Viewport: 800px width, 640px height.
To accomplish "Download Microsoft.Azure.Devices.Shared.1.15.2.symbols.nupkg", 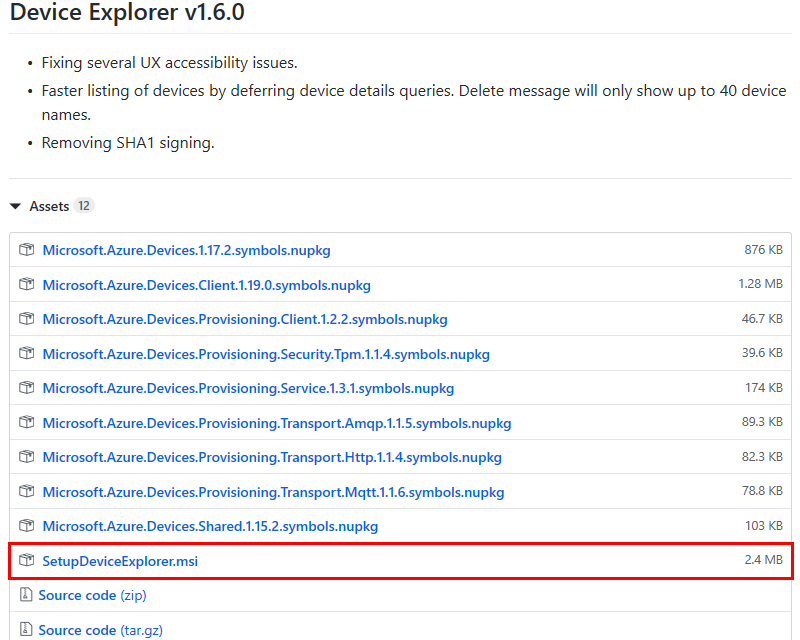I will point(210,526).
